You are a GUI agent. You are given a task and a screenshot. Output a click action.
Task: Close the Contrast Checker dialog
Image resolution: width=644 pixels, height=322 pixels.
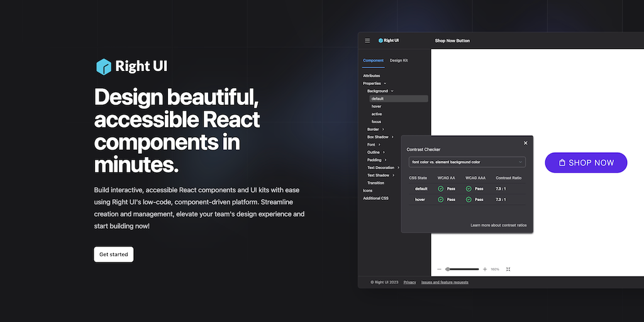tap(526, 143)
